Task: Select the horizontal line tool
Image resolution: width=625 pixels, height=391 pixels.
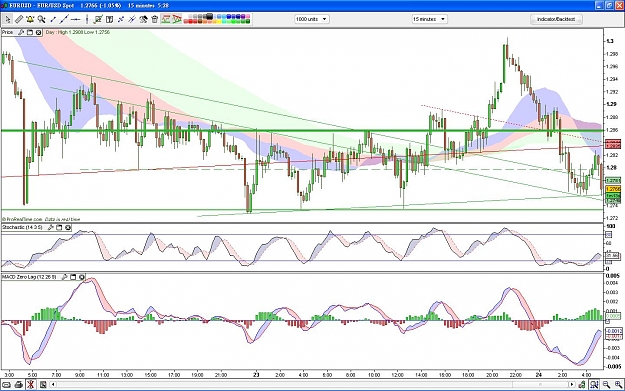Action: click(75, 19)
